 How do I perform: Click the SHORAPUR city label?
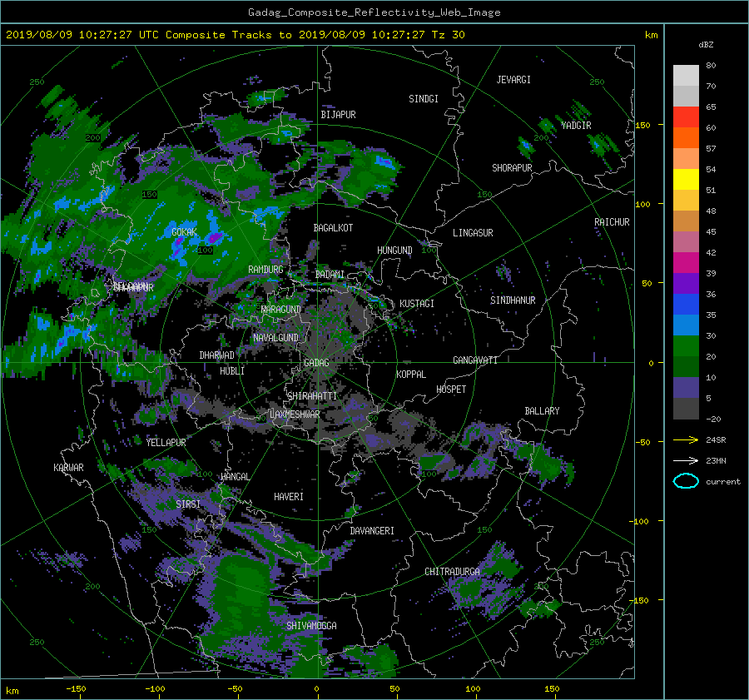(512, 168)
